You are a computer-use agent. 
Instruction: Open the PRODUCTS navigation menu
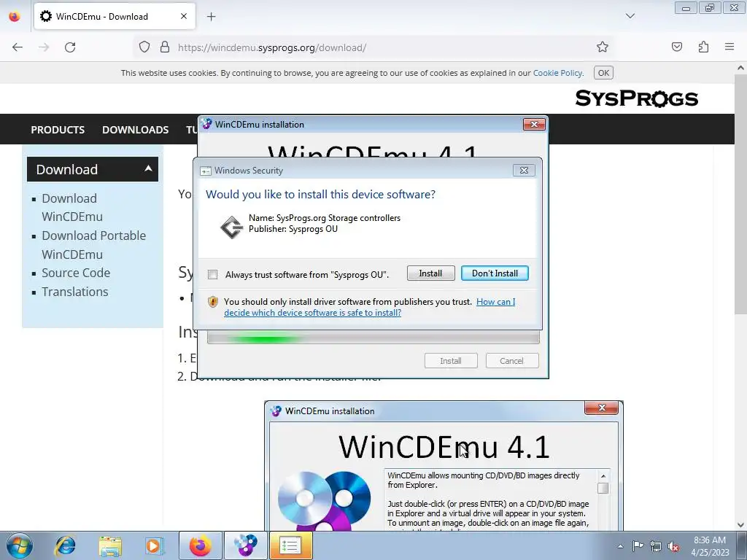[58, 130]
